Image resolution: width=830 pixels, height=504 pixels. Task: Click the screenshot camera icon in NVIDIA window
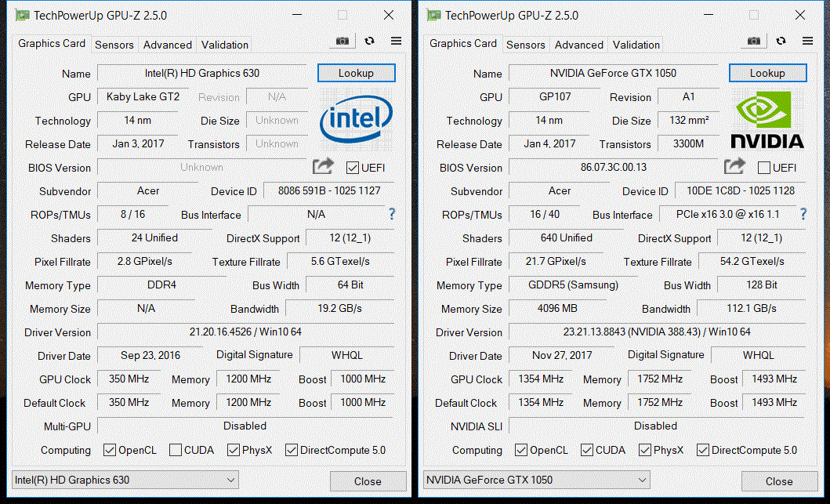click(754, 41)
